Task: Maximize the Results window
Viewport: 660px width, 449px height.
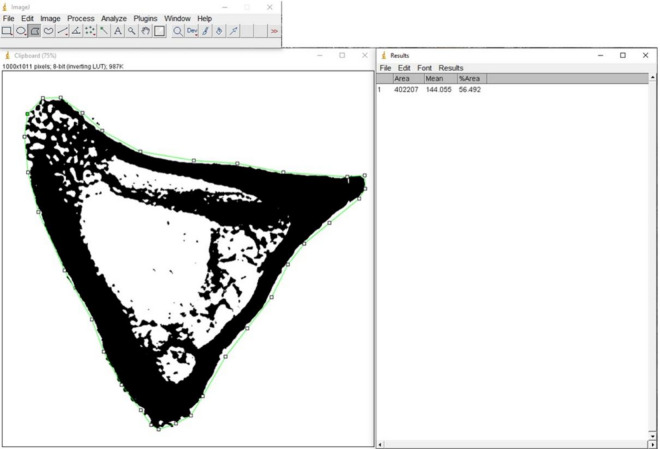Action: coord(623,55)
